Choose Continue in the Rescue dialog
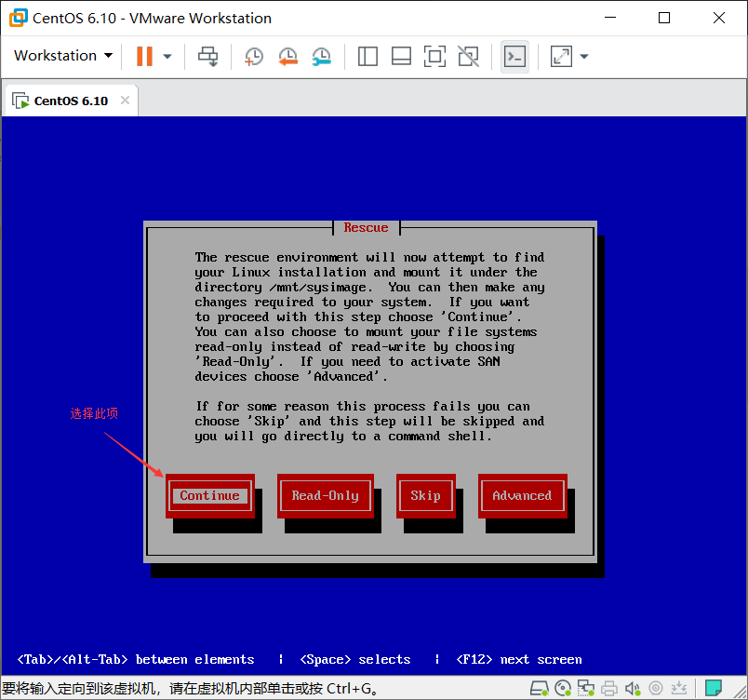Screen dimensions: 748x700 [210, 496]
